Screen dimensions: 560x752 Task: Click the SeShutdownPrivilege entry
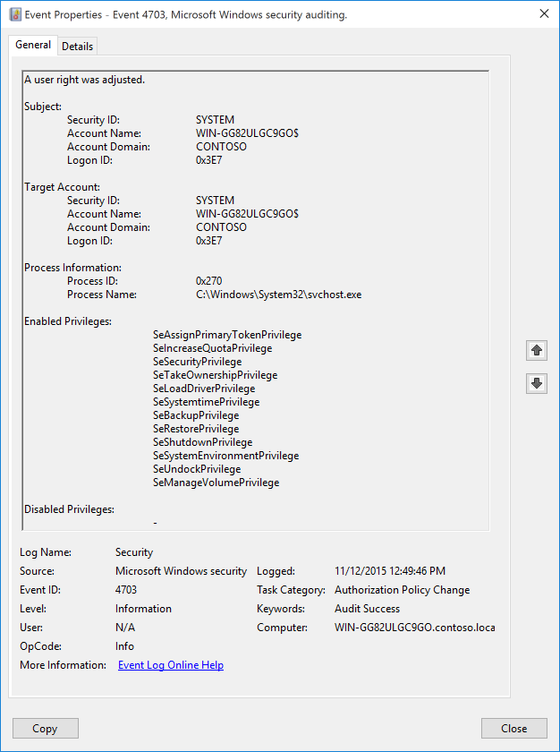click(202, 442)
